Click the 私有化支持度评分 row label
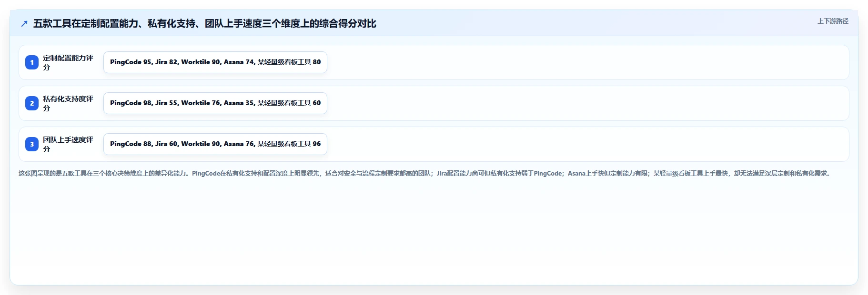 (x=68, y=103)
